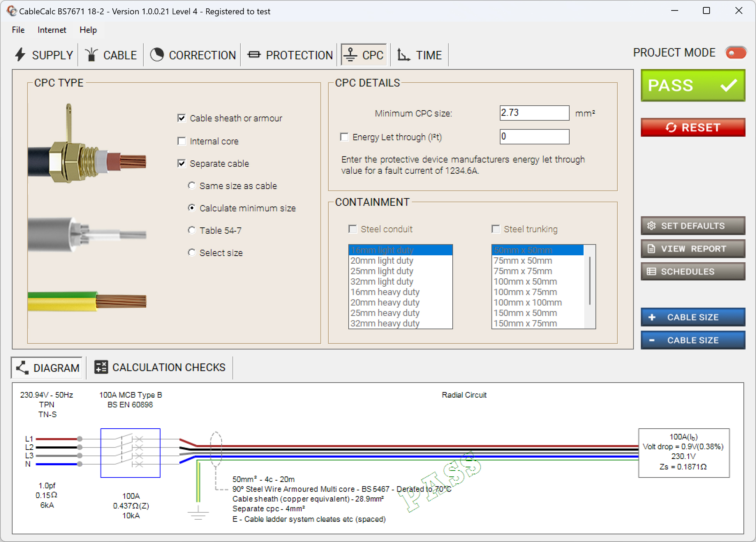
Task: Toggle the PROJECT MODE switch
Action: coord(735,53)
